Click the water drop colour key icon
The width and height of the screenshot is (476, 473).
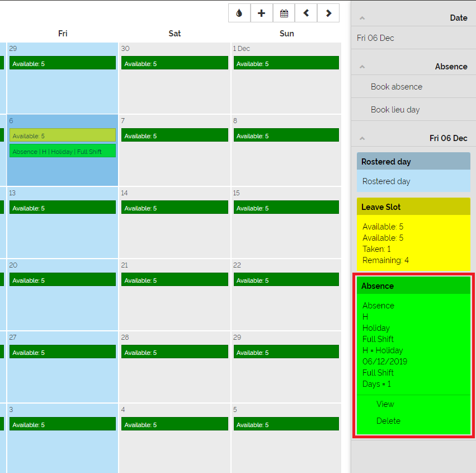point(239,13)
